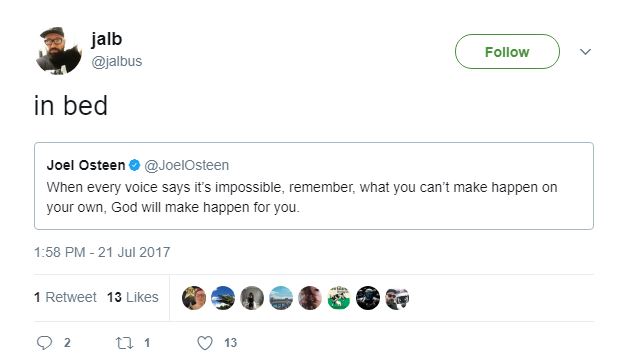The height and width of the screenshot is (360, 629).
Task: View the 1 Retweet list
Action: click(x=65, y=297)
